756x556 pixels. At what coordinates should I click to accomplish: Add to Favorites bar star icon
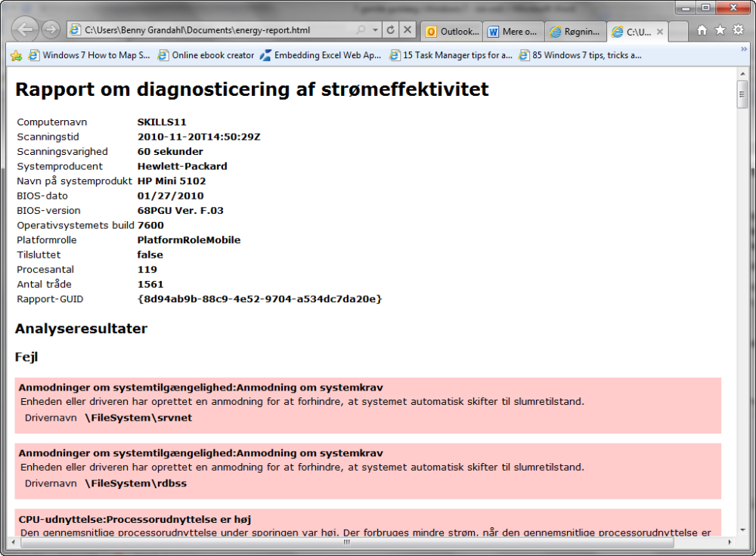(17, 55)
